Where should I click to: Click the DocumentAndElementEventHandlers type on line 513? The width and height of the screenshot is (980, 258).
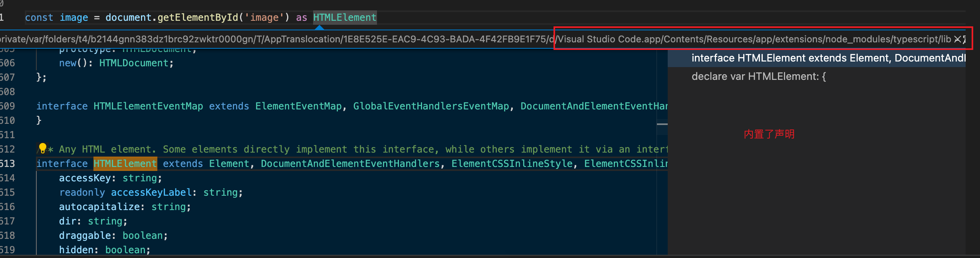tap(350, 163)
